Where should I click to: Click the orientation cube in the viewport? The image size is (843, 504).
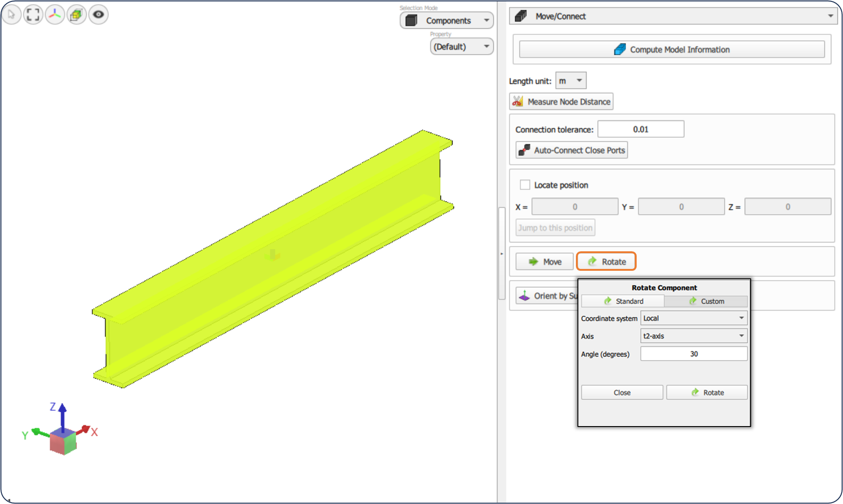[63, 441]
